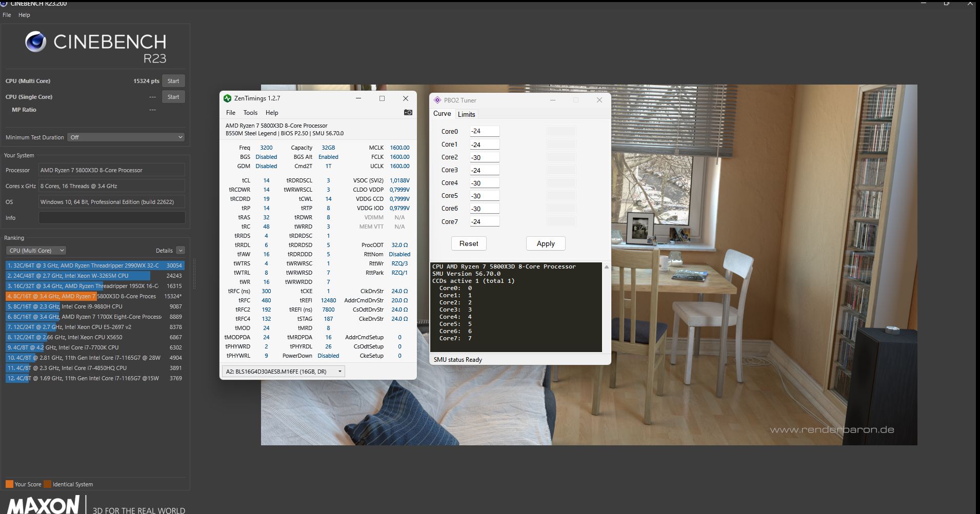The height and width of the screenshot is (514, 980).
Task: Click the 15324 pts score value
Action: coord(146,81)
